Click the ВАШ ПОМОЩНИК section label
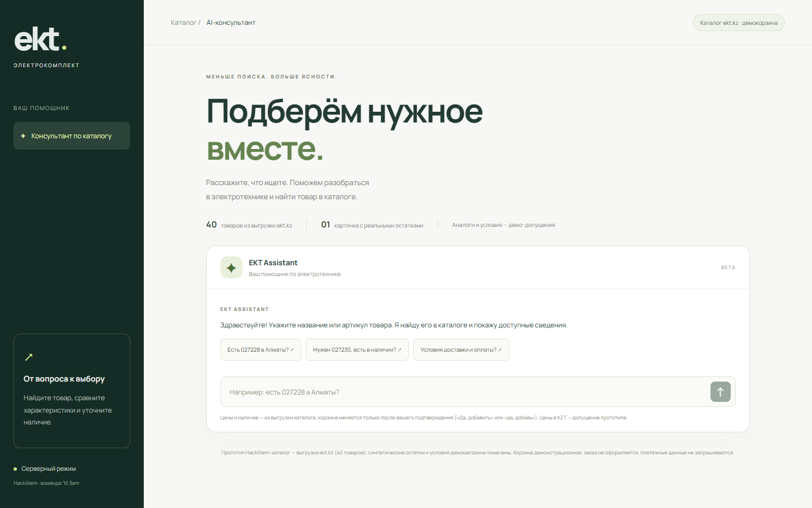 tap(42, 108)
